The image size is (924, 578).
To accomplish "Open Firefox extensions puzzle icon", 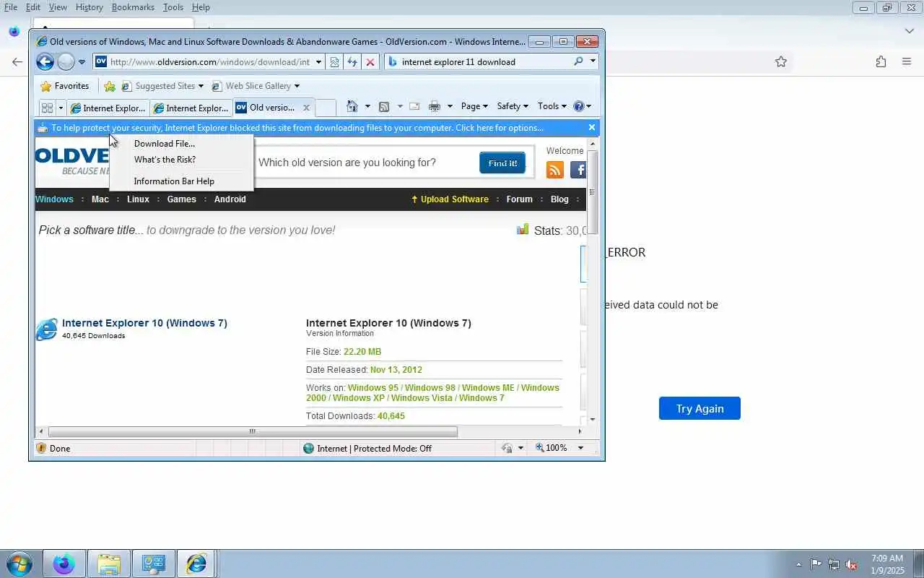I will click(x=881, y=61).
